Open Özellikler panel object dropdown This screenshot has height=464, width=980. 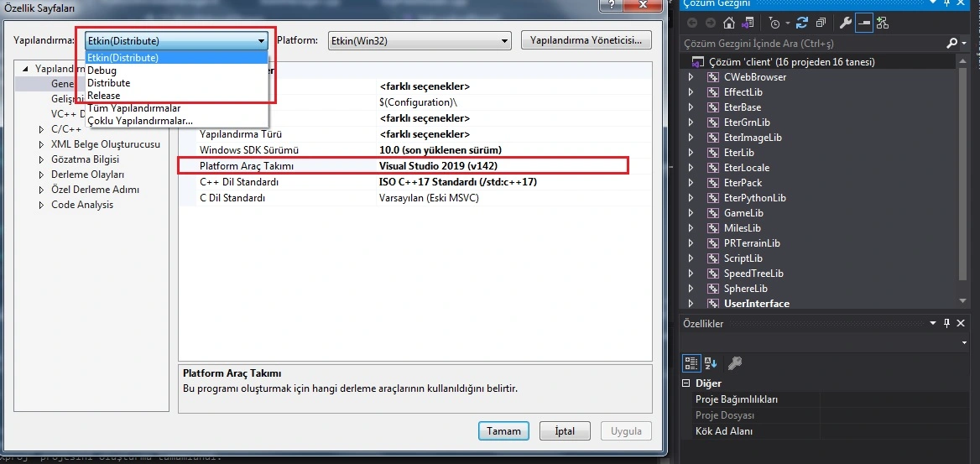[966, 342]
